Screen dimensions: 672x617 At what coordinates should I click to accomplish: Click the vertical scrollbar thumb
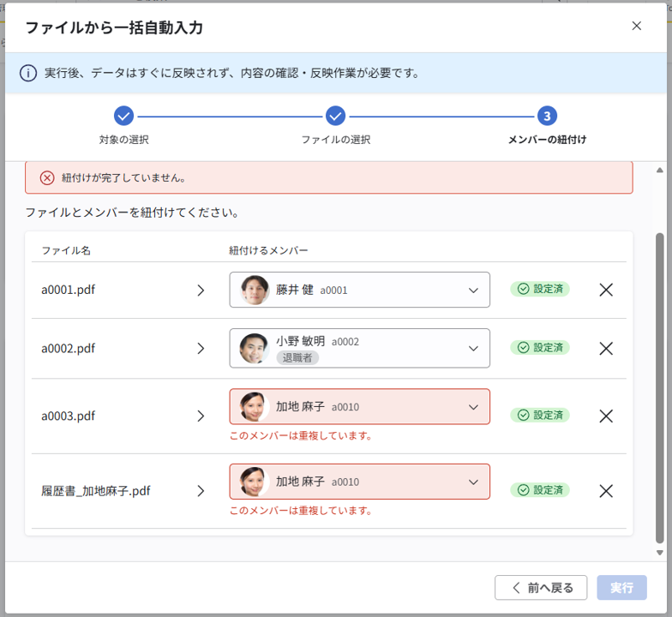coord(660,388)
